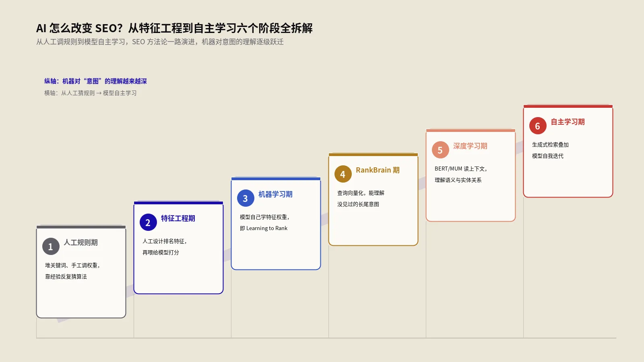Click the gold number 4 circle badge

[x=343, y=174]
